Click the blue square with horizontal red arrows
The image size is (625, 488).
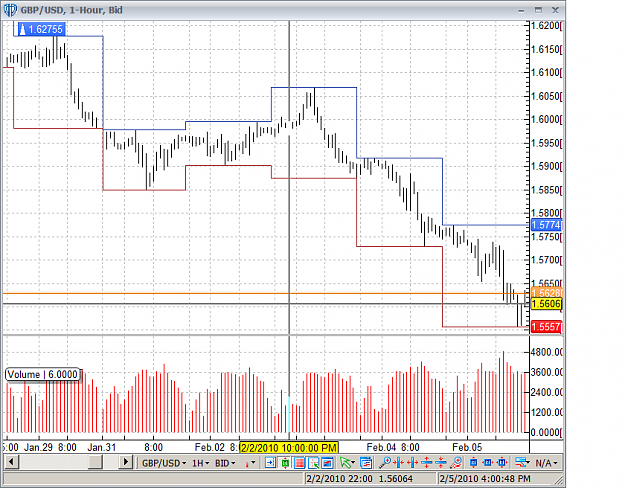tap(488, 463)
